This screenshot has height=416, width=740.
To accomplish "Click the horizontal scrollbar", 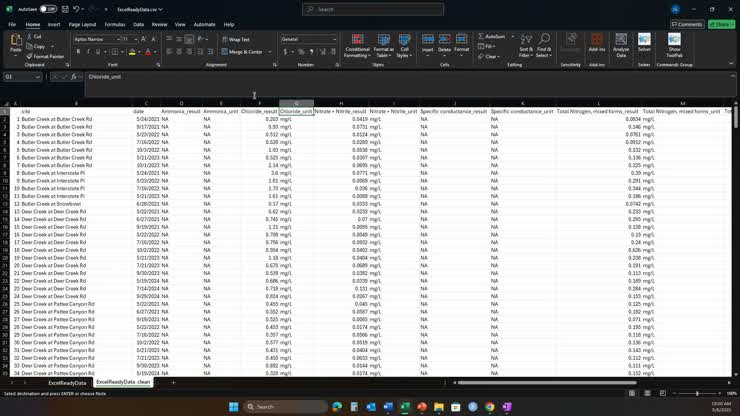I will tap(547, 382).
